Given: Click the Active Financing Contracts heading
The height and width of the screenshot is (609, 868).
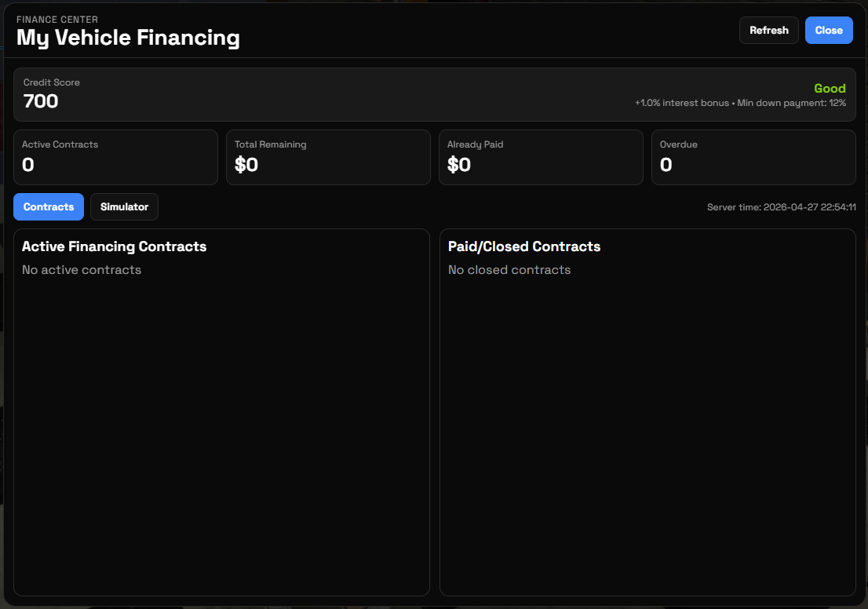Looking at the screenshot, I should [114, 246].
